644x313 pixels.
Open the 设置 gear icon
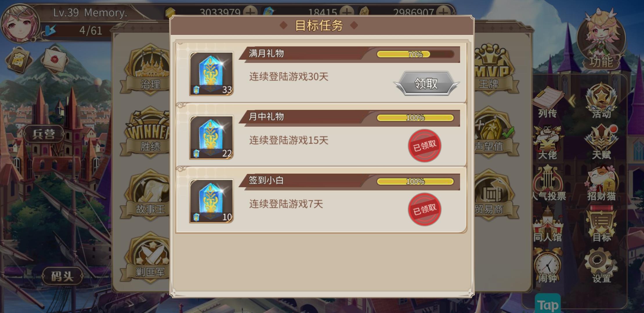[x=601, y=266]
